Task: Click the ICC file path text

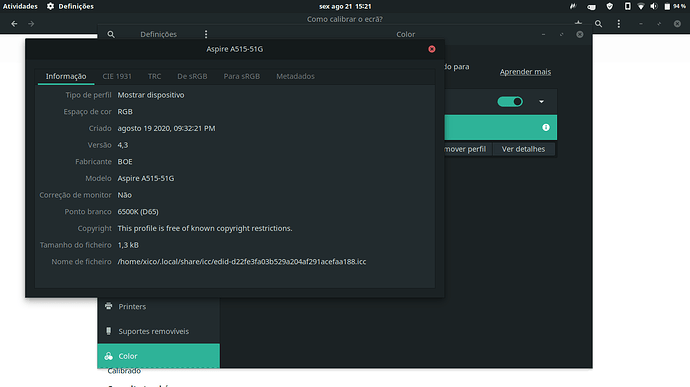Action: coord(242,262)
